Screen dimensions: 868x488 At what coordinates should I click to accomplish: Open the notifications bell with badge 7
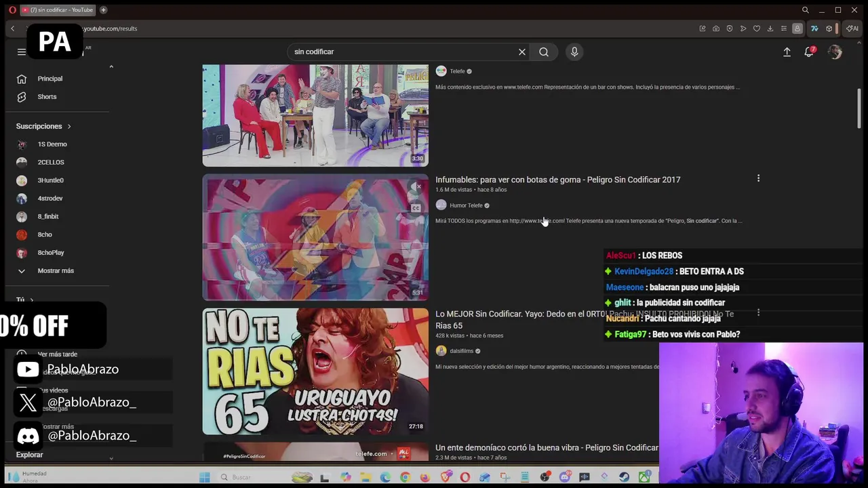(x=810, y=52)
